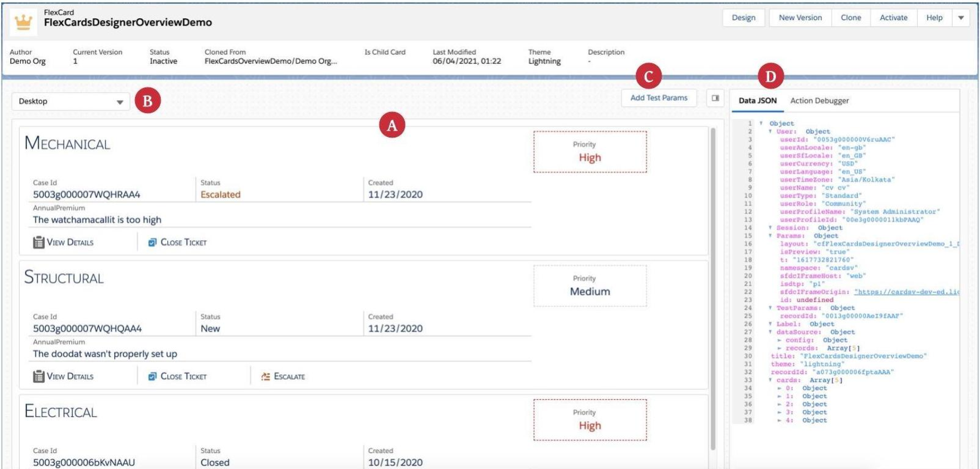Open the header actions overflow dropdown arrow
The height and width of the screenshot is (469, 980).
[x=960, y=17]
